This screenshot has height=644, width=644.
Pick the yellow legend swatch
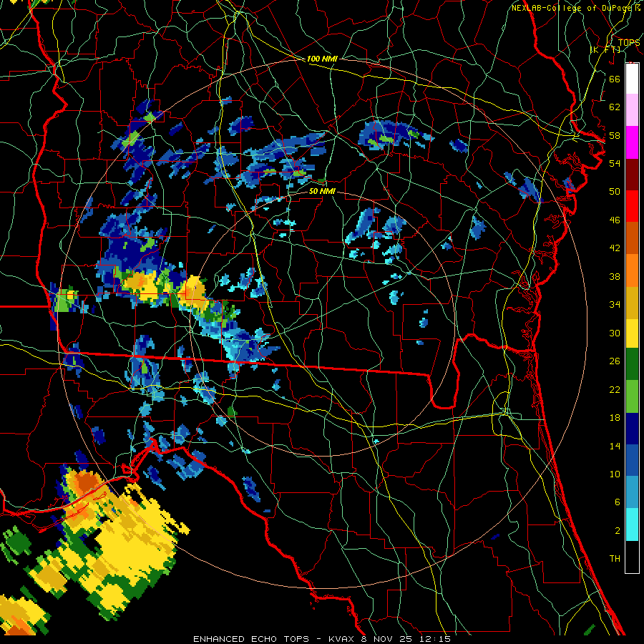coord(632,333)
